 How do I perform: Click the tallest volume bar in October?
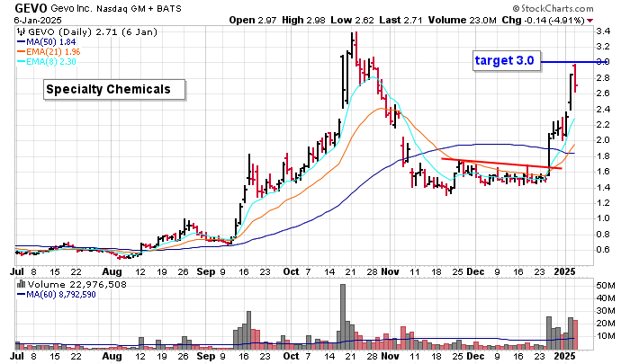(343, 316)
